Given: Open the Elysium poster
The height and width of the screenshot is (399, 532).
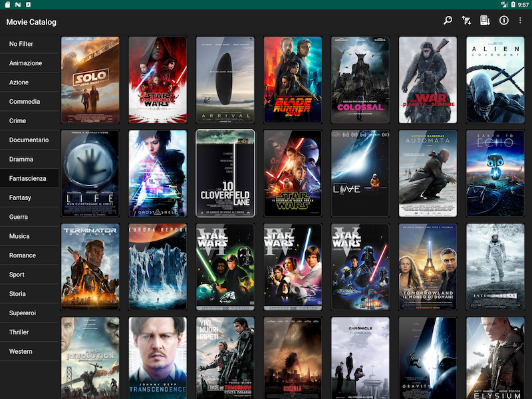Looking at the screenshot, I should 495,358.
